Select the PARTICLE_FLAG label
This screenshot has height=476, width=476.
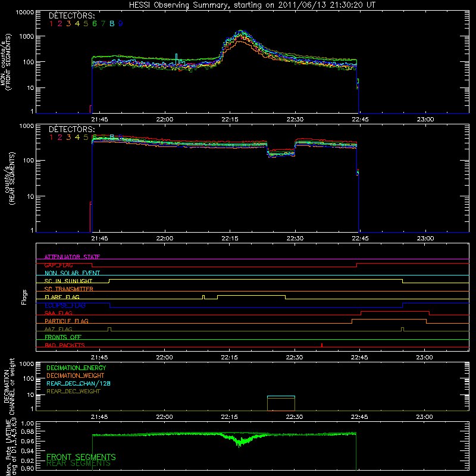[67, 321]
